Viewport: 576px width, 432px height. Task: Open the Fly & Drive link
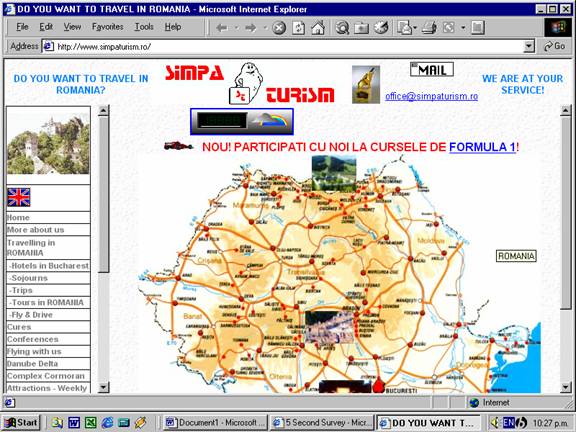(x=31, y=315)
